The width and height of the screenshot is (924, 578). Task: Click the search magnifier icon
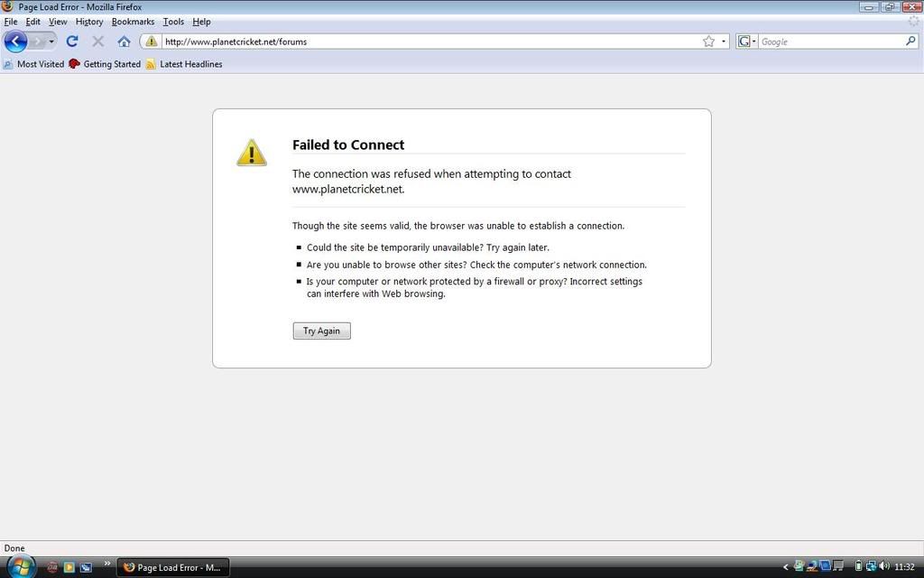coord(910,42)
